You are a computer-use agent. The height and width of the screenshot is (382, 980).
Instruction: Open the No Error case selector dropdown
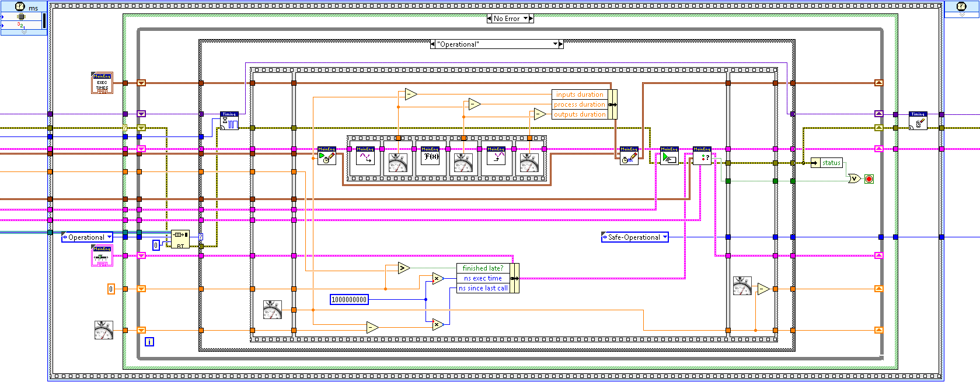click(x=525, y=19)
